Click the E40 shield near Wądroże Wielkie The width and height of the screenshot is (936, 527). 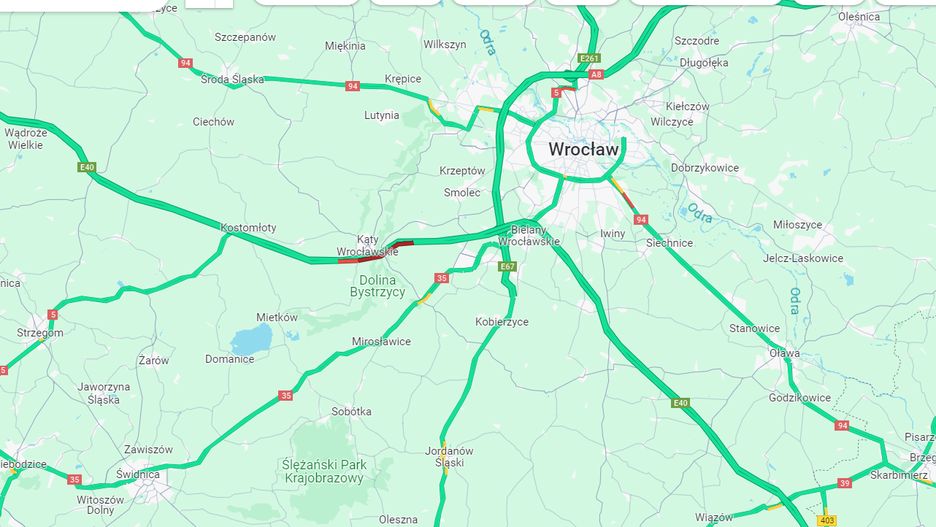coord(87,167)
